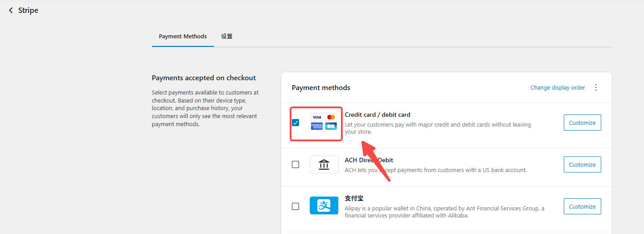
Task: Select the 支付宝 payment method title
Action: (354, 198)
